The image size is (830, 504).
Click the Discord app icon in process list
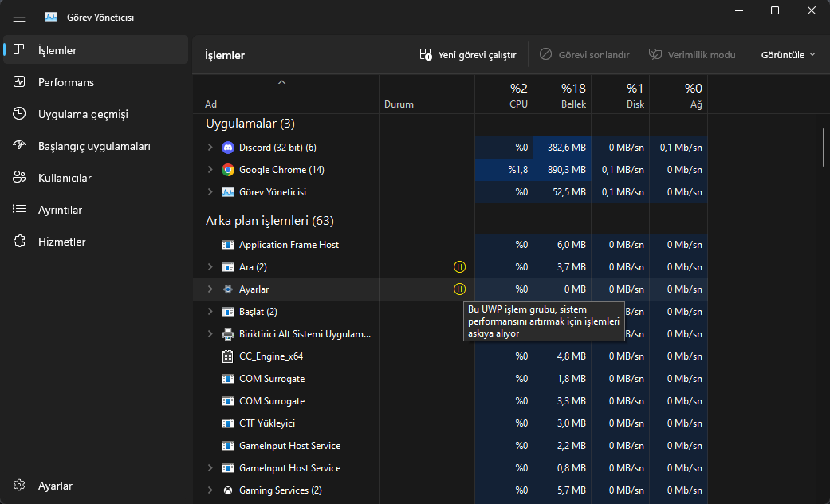[x=228, y=148]
